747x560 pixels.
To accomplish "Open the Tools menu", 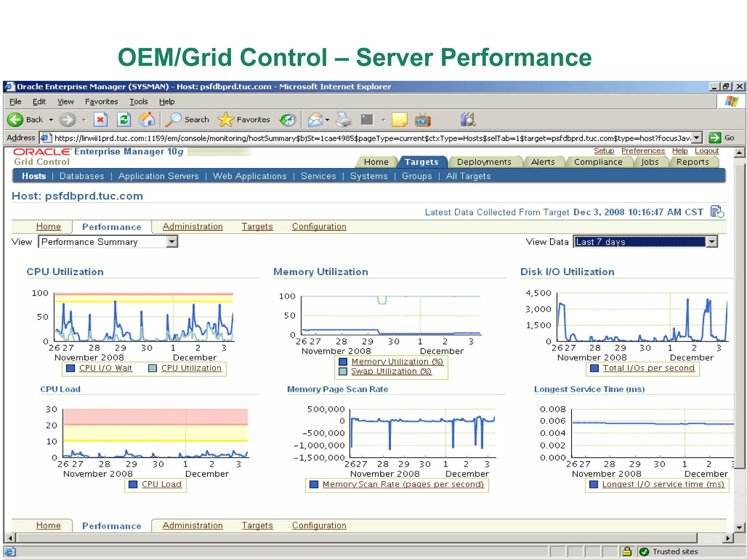I will (139, 102).
